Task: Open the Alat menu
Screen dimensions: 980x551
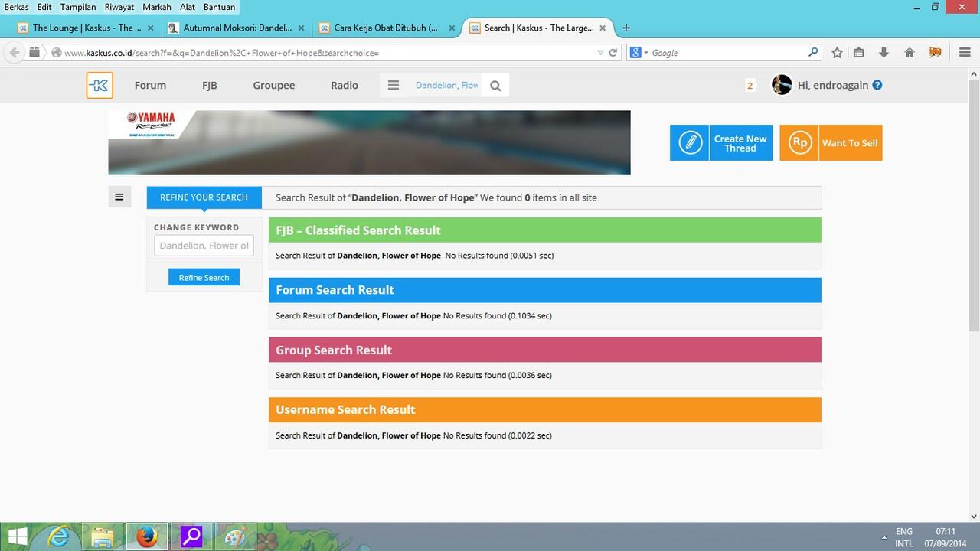Action: point(188,7)
